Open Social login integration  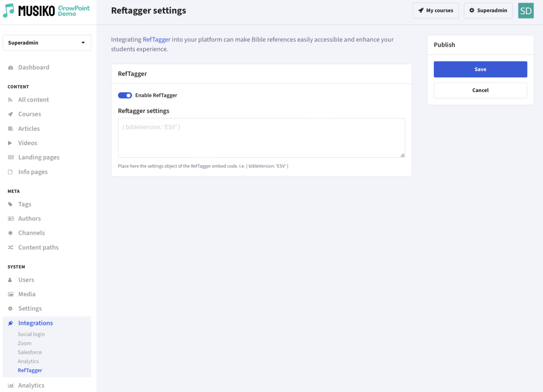(x=31, y=334)
